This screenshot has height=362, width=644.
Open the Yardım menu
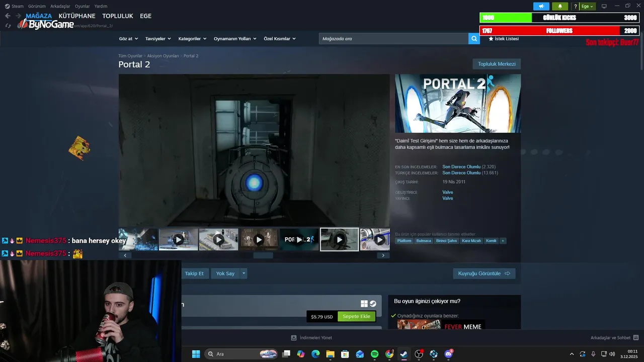pos(101,6)
